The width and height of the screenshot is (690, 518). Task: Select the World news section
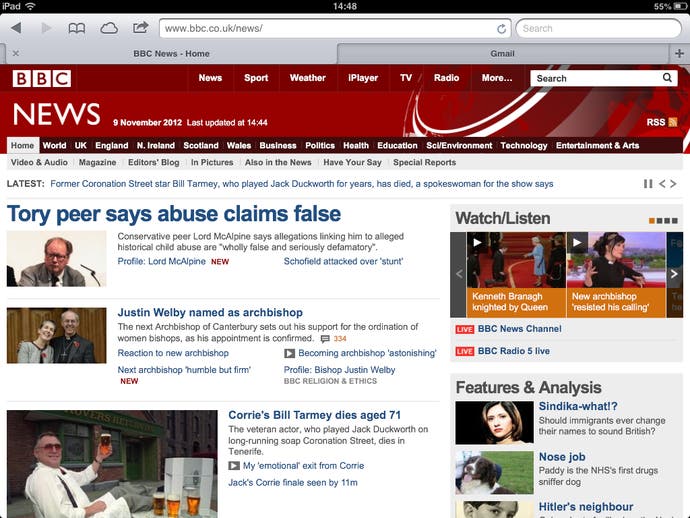pyautogui.click(x=55, y=145)
